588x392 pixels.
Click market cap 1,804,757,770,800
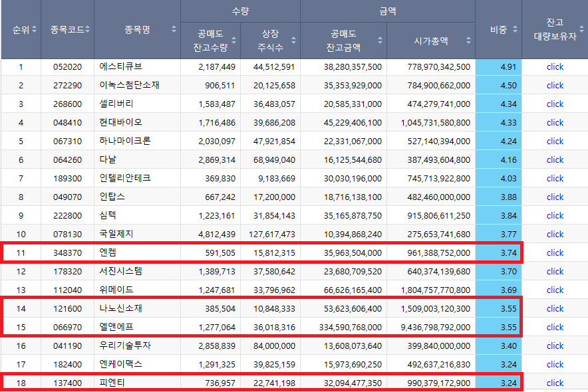(436, 290)
